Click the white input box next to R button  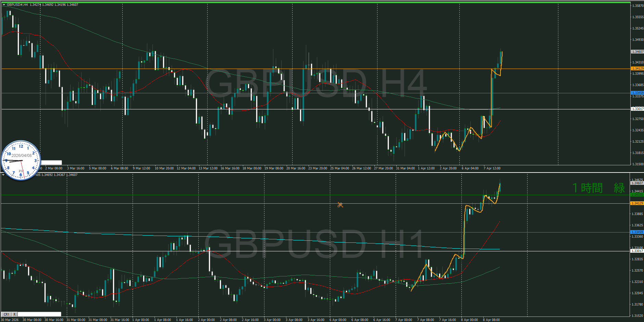click(39, 314)
